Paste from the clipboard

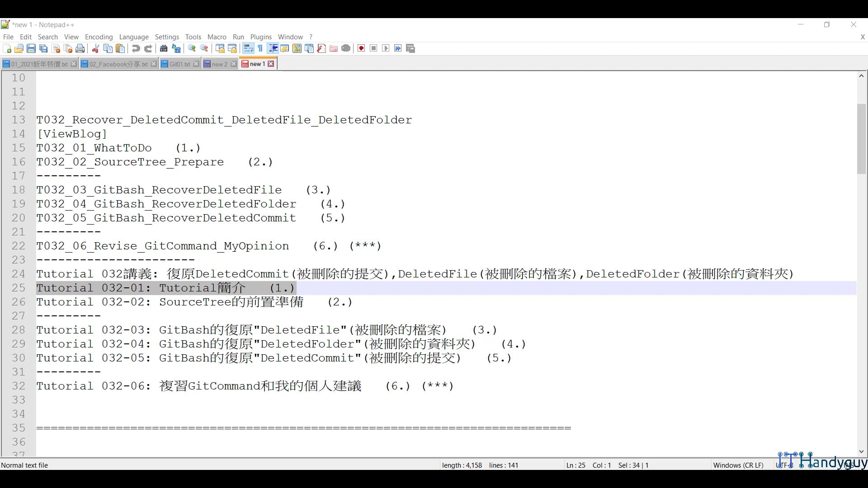pyautogui.click(x=120, y=48)
